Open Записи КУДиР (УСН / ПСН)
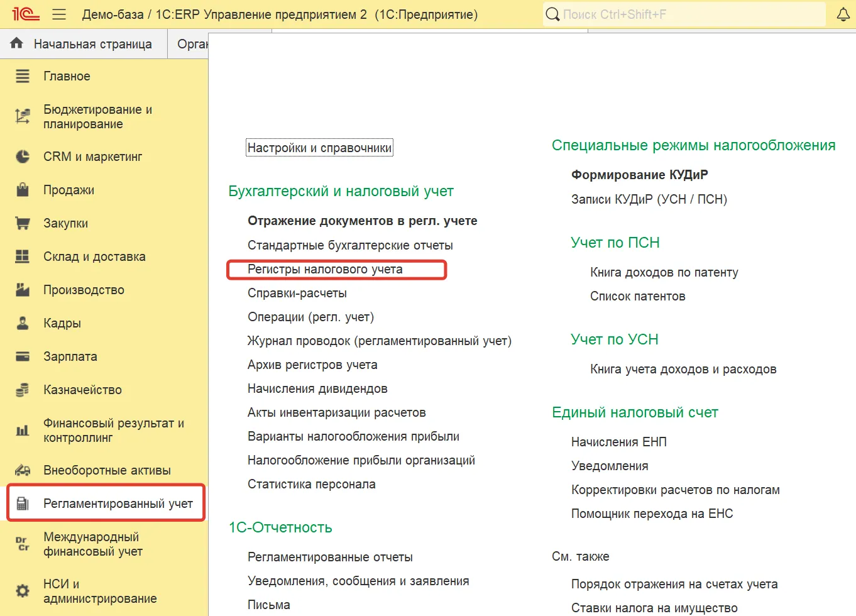Image resolution: width=856 pixels, height=616 pixels. point(649,199)
